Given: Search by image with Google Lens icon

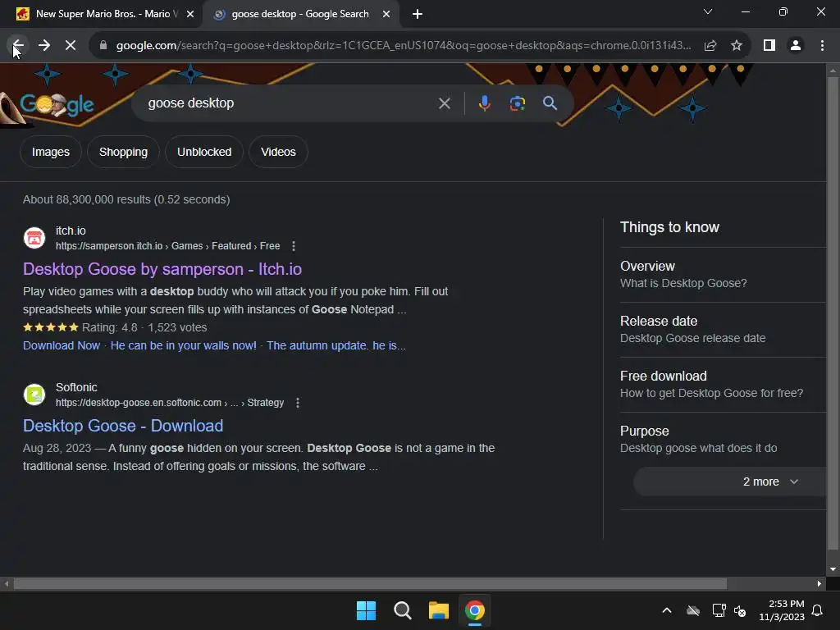Looking at the screenshot, I should pos(517,103).
